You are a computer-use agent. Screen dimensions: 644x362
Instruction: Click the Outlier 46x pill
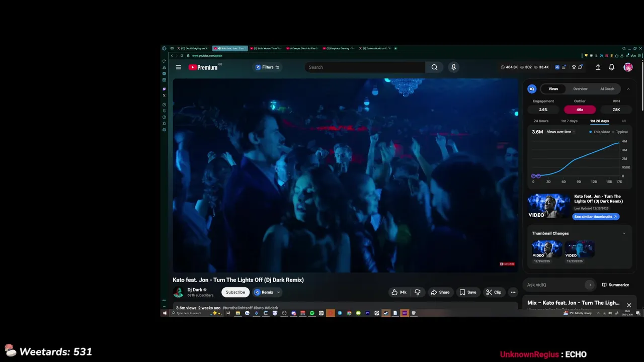(580, 110)
